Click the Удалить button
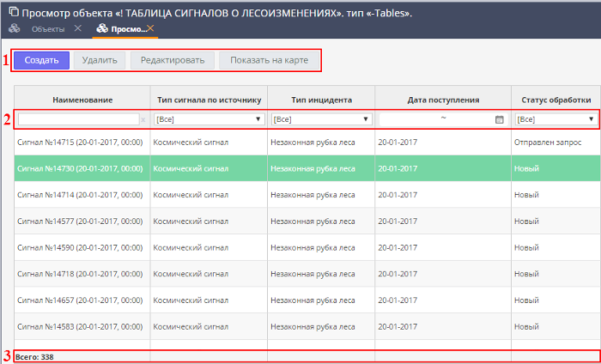Image resolution: width=601 pixels, height=364 pixels. click(102, 60)
